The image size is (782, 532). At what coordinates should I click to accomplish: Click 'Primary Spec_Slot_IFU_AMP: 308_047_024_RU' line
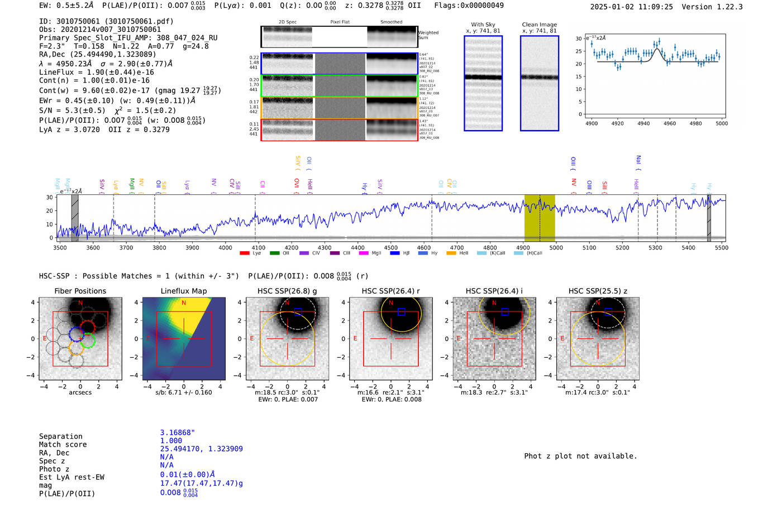128,38
